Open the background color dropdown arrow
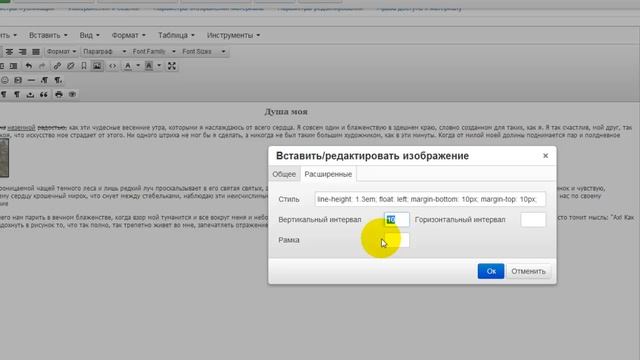 [159, 66]
